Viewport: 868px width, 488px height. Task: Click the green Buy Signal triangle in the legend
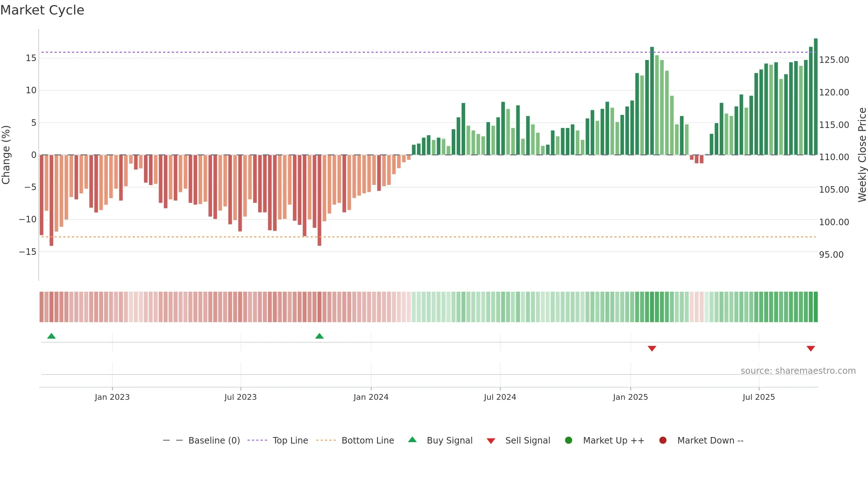tap(412, 440)
